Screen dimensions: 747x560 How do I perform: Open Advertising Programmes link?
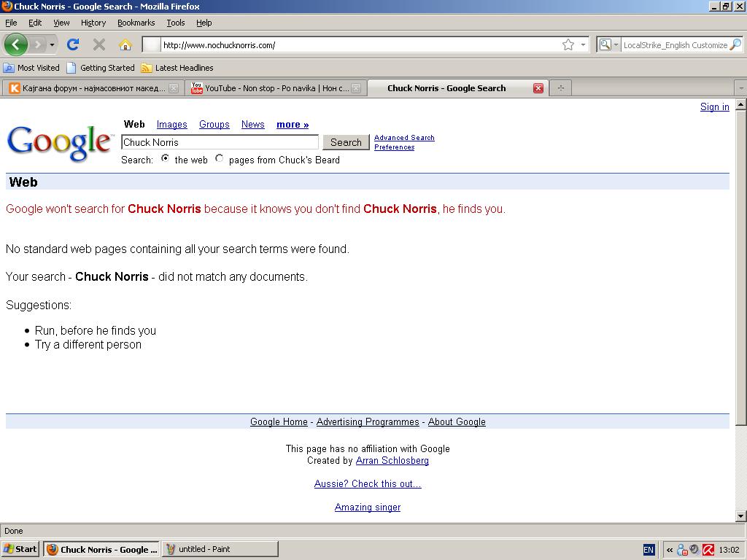pos(368,422)
